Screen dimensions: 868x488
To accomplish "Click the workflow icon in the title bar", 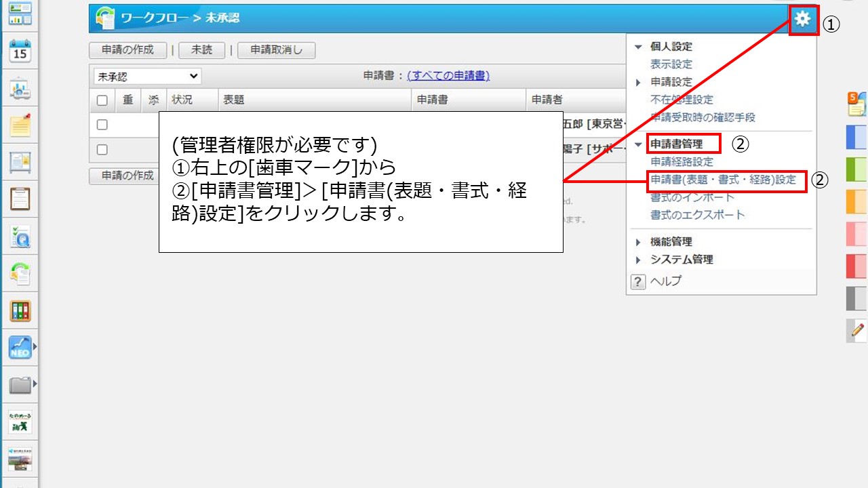I will point(105,18).
